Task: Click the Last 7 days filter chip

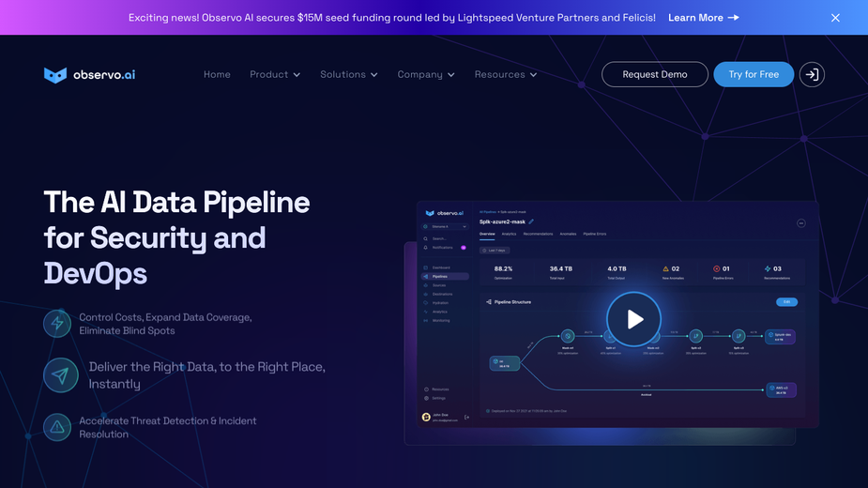Action: click(495, 251)
